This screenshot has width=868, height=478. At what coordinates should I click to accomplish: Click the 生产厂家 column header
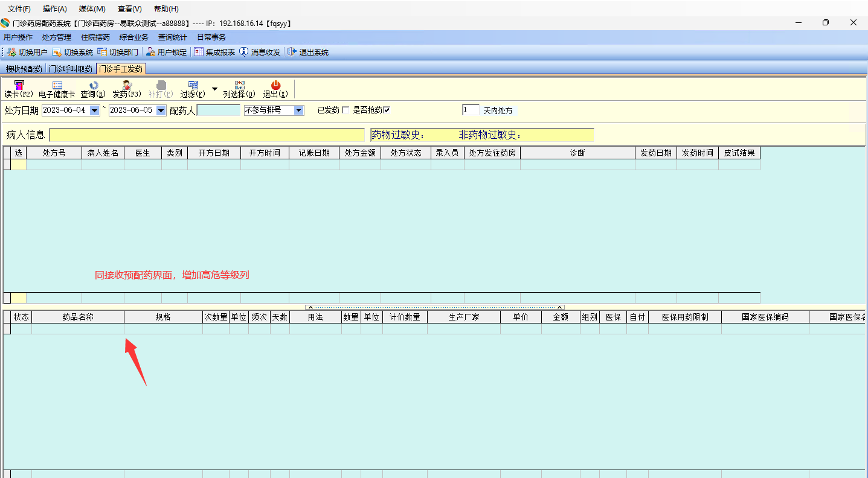point(464,317)
